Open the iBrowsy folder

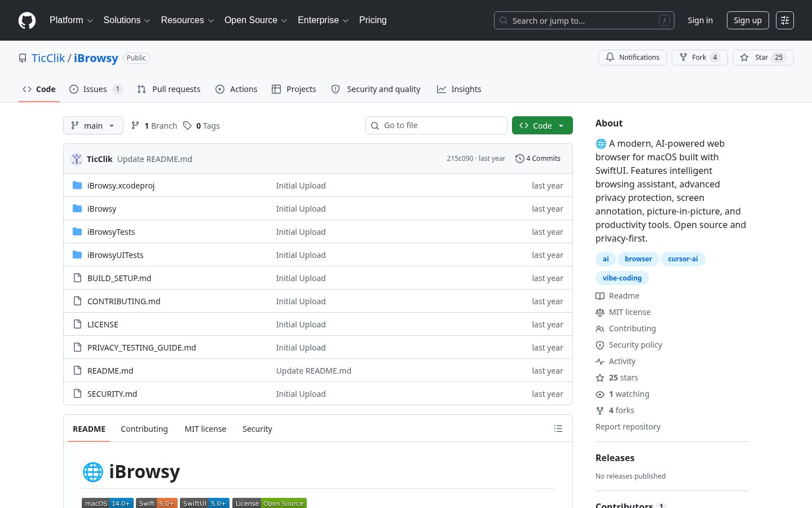[101, 208]
